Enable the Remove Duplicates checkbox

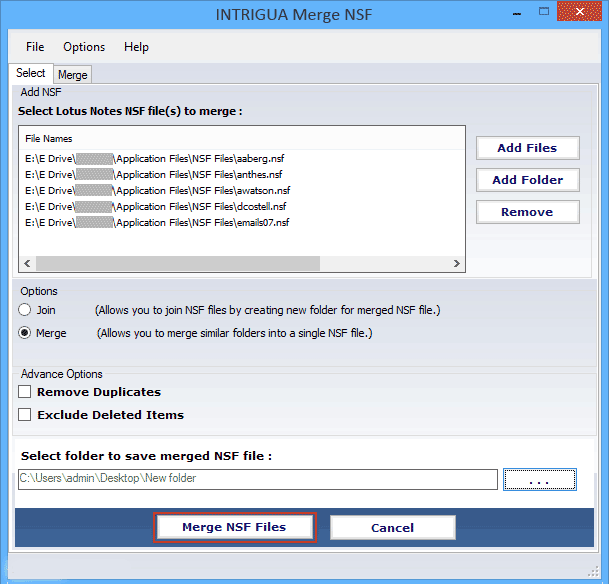pos(26,392)
